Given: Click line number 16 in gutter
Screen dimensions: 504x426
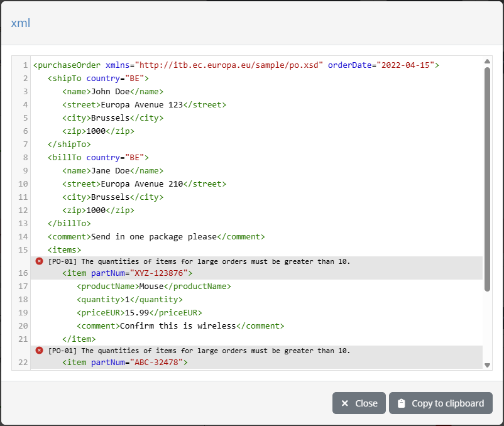Looking at the screenshot, I should pos(23,273).
